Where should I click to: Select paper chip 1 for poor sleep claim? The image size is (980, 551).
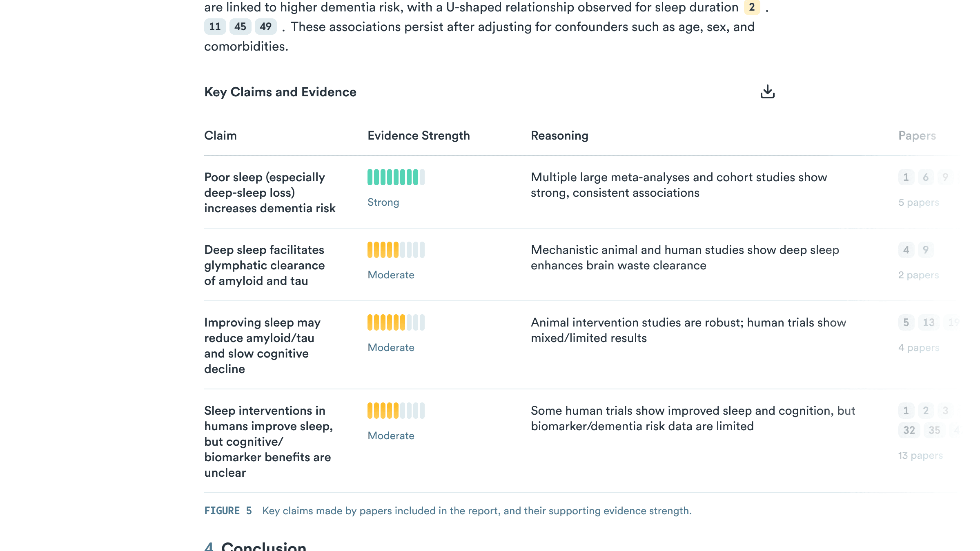(906, 178)
